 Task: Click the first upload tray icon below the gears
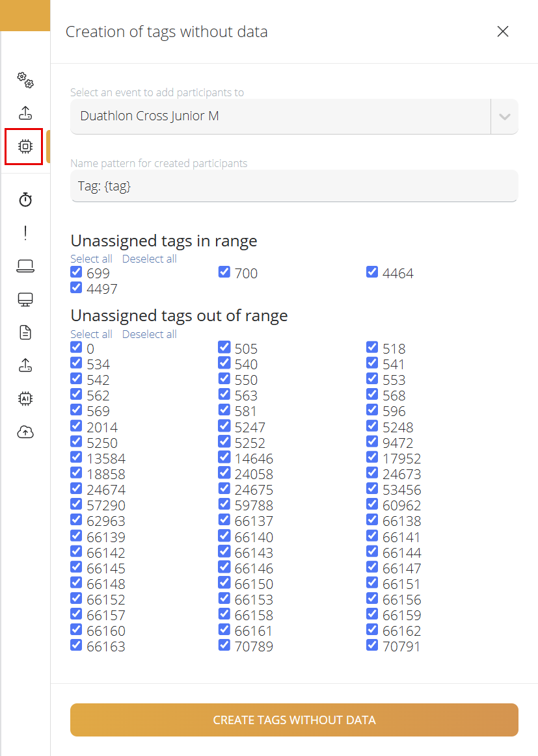pyautogui.click(x=25, y=113)
